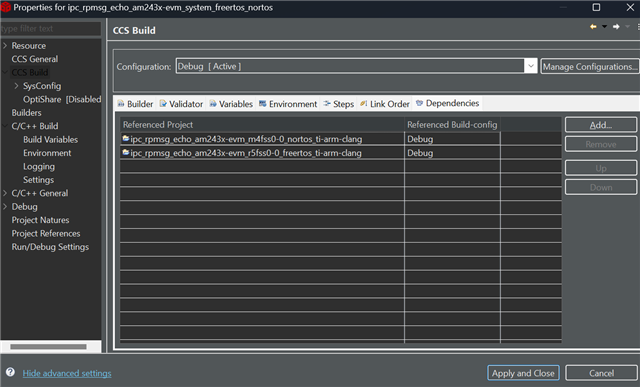The width and height of the screenshot is (640, 387).
Task: Expand the Debug tree node
Action: click(5, 207)
